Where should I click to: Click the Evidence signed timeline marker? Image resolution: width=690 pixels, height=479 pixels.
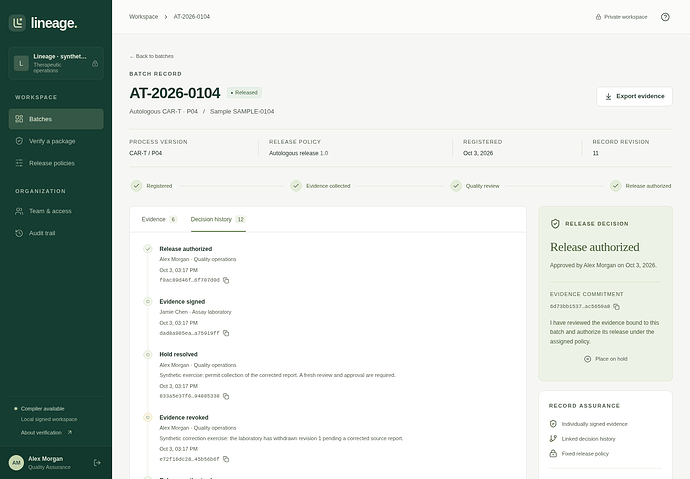[148, 302]
